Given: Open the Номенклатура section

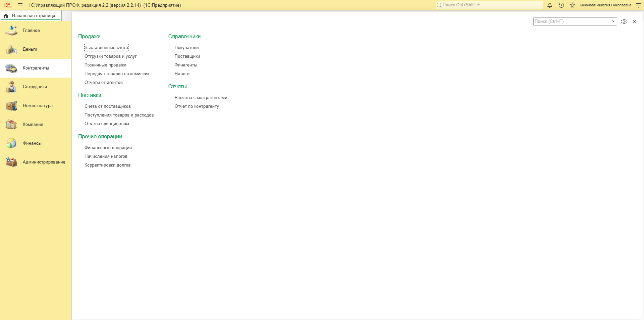Looking at the screenshot, I should click(x=36, y=106).
